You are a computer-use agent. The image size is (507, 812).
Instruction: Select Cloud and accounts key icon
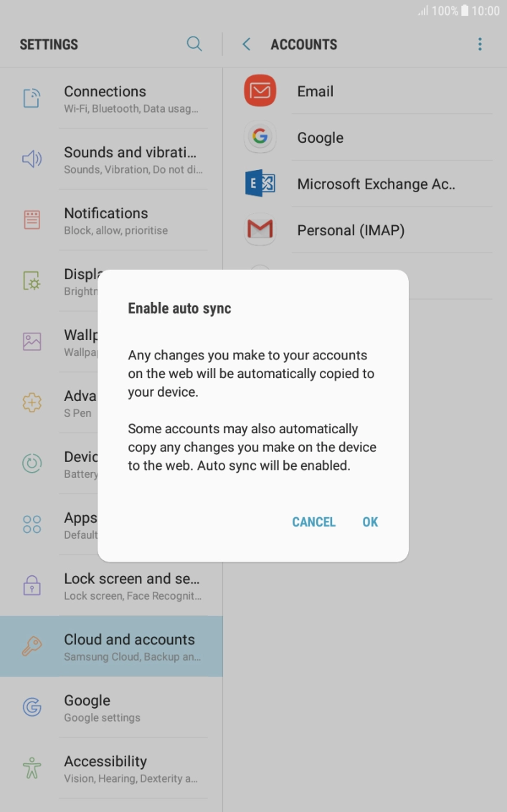tap(32, 646)
